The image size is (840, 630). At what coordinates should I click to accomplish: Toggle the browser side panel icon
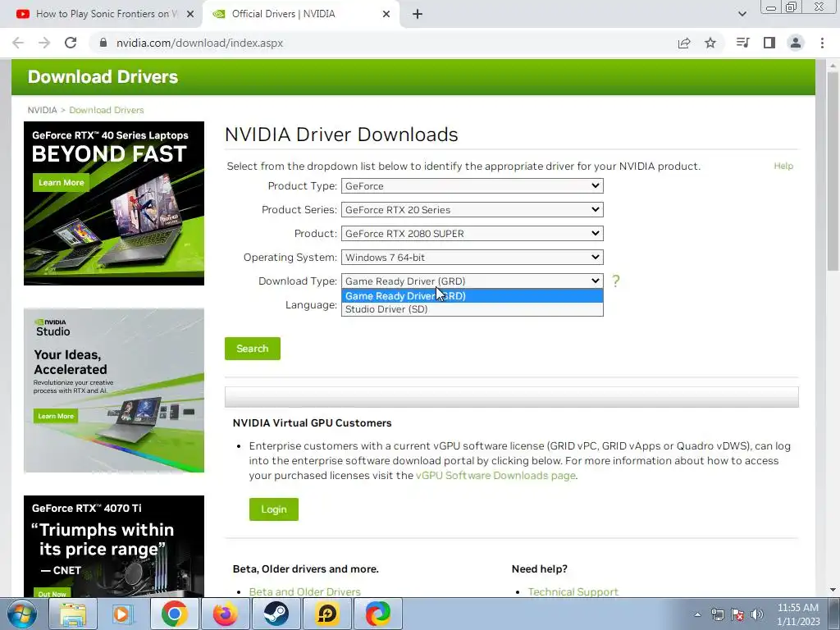pos(769,43)
